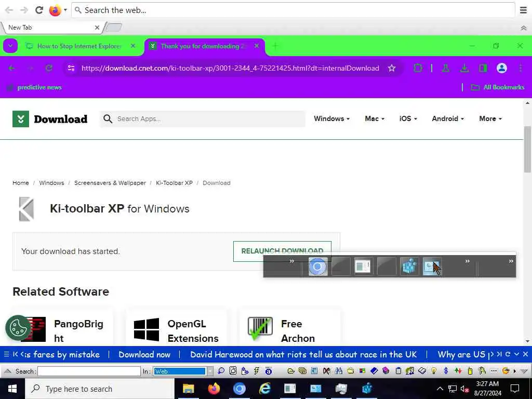Open Screensavers & Wallpaper breadcrumb
The image size is (532, 399).
(x=110, y=183)
